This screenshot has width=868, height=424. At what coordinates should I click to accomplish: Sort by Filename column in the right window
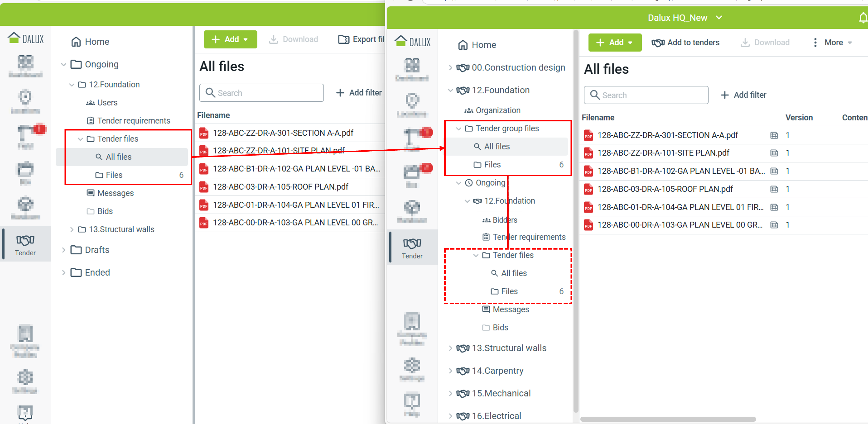click(598, 117)
